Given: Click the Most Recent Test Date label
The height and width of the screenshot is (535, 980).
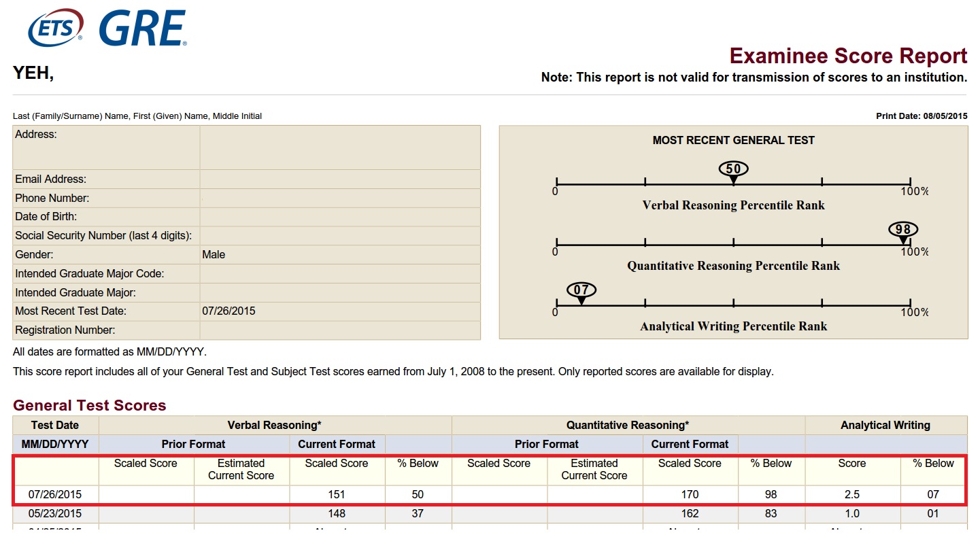Looking at the screenshot, I should click(x=71, y=311).
